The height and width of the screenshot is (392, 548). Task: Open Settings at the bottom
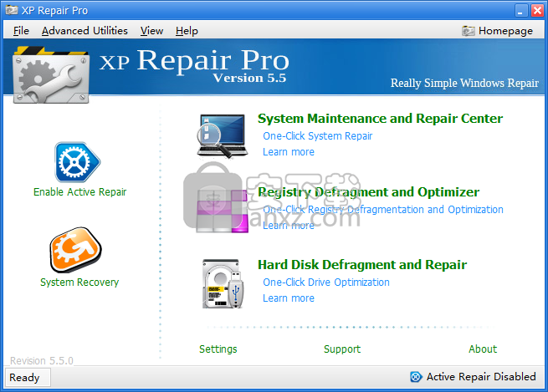[218, 349]
